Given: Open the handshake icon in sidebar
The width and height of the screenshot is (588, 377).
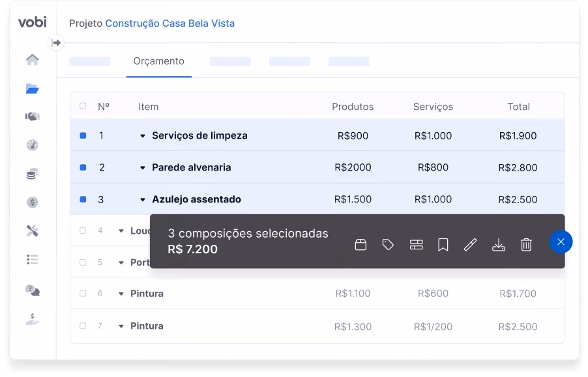Looking at the screenshot, I should 33,117.
